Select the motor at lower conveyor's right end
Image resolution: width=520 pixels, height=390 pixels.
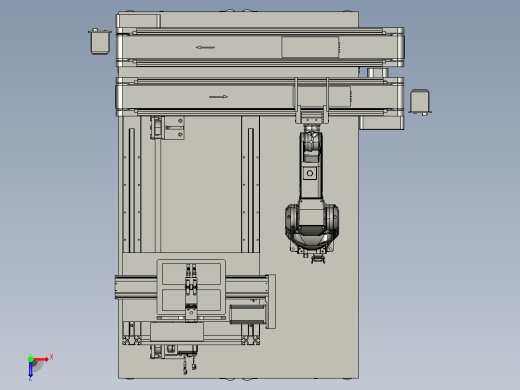tap(420, 102)
